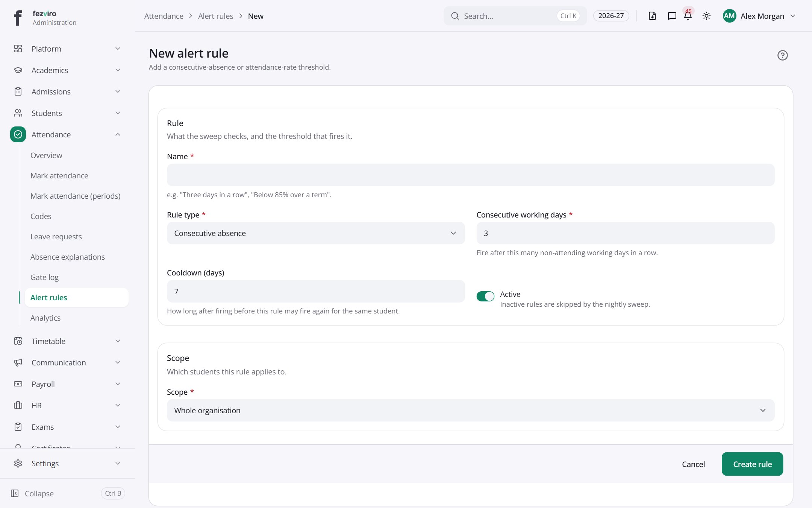Image resolution: width=812 pixels, height=508 pixels.
Task: Click the Ctrl B shortcut badge
Action: pos(113,493)
